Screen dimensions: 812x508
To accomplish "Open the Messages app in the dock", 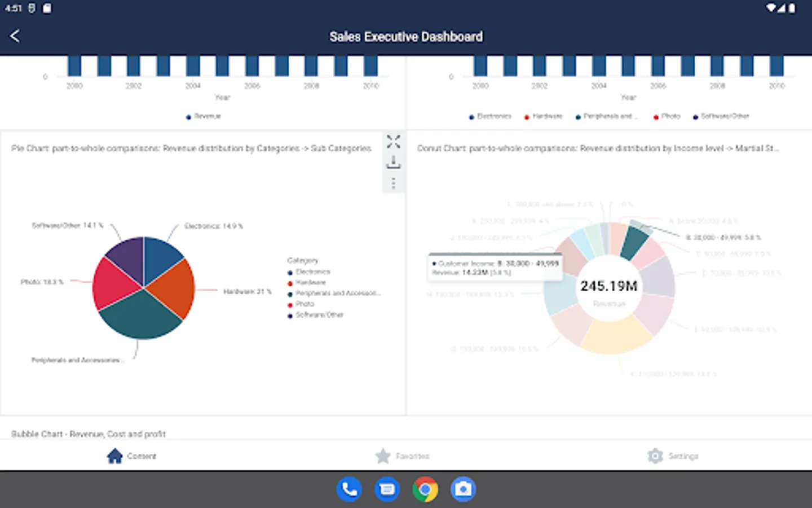I will [387, 489].
